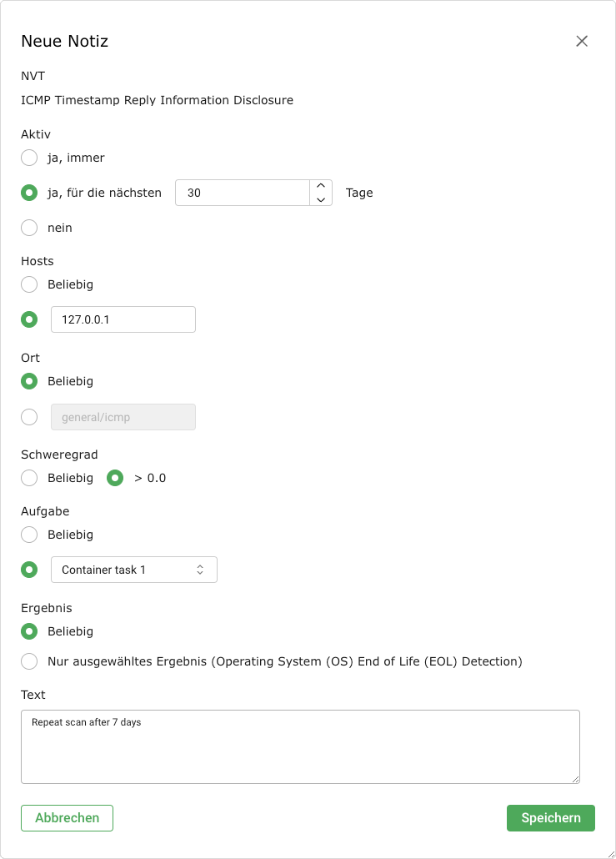
Task: Select 'Beliebig' under Hosts
Action: 29,284
